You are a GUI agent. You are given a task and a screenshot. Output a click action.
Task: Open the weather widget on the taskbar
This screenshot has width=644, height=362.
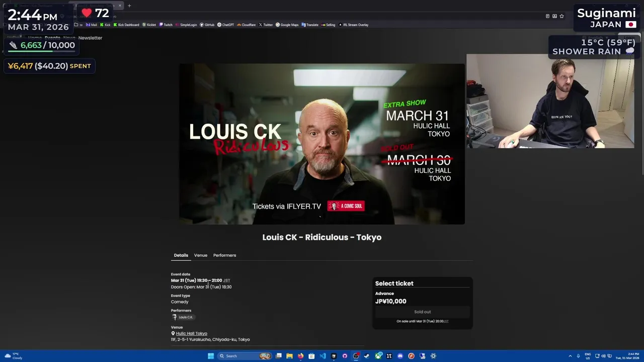13,356
